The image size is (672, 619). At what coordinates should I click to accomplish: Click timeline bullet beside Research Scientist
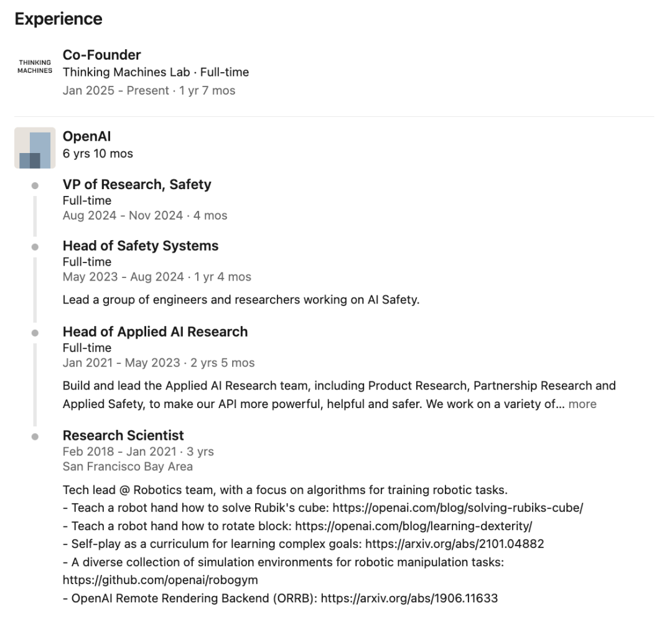pos(35,437)
